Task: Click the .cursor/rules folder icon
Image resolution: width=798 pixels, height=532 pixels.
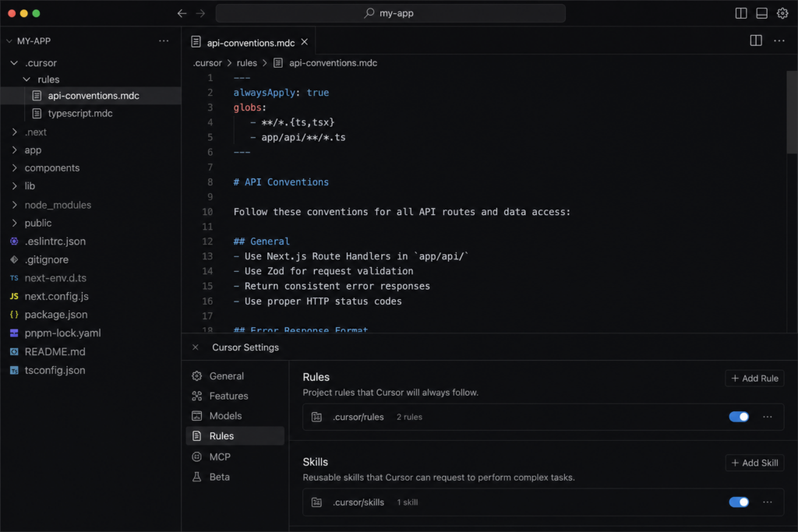Action: click(x=316, y=417)
